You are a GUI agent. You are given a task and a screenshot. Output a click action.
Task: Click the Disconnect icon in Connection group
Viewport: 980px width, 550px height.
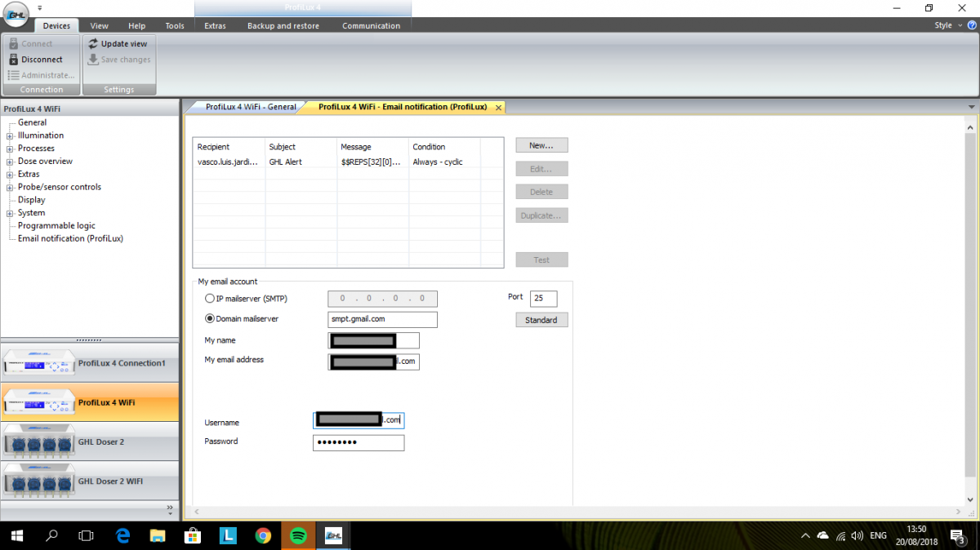pos(13,60)
